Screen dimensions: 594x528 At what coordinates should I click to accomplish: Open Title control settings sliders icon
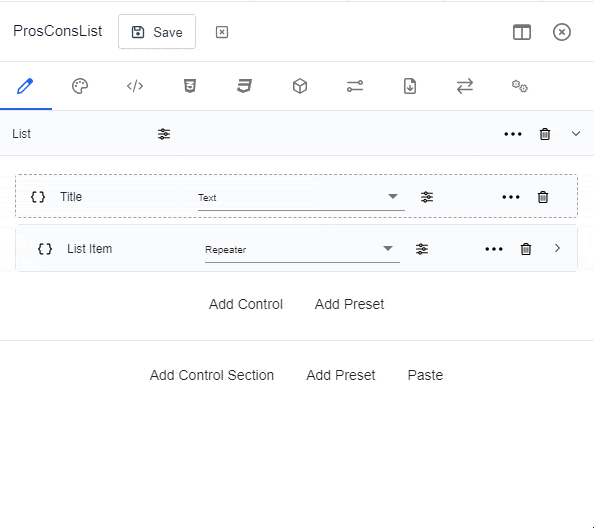[x=427, y=197]
